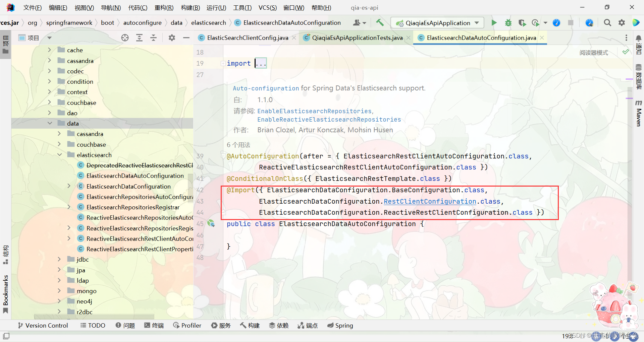Open the Database tool window on right sidebar
Viewport: 644px width, 342px height.
(639, 76)
